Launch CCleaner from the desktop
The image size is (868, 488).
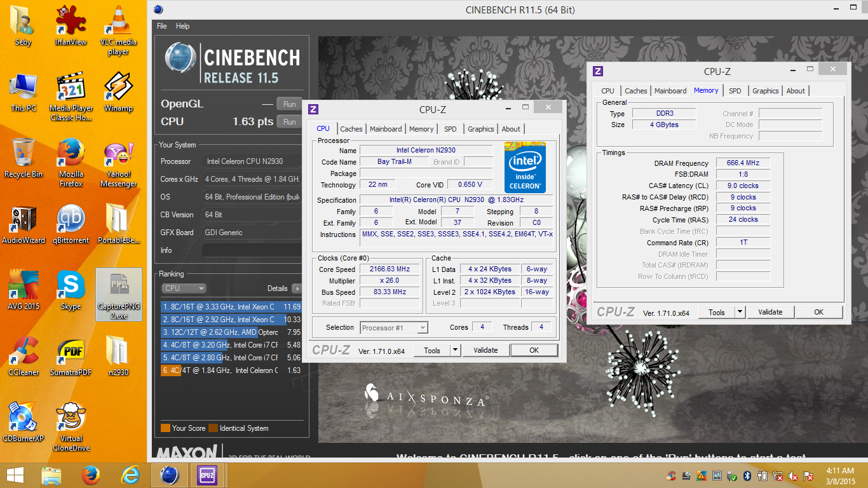coord(24,356)
